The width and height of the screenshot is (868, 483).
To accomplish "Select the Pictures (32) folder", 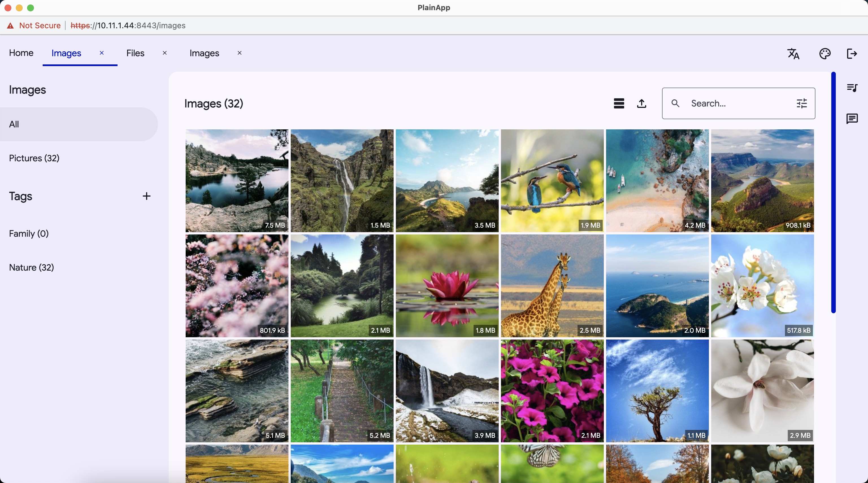I will [34, 158].
